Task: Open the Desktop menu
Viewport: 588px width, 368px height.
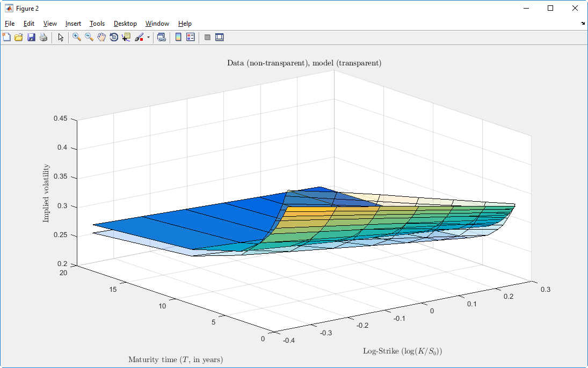Action: pos(125,24)
